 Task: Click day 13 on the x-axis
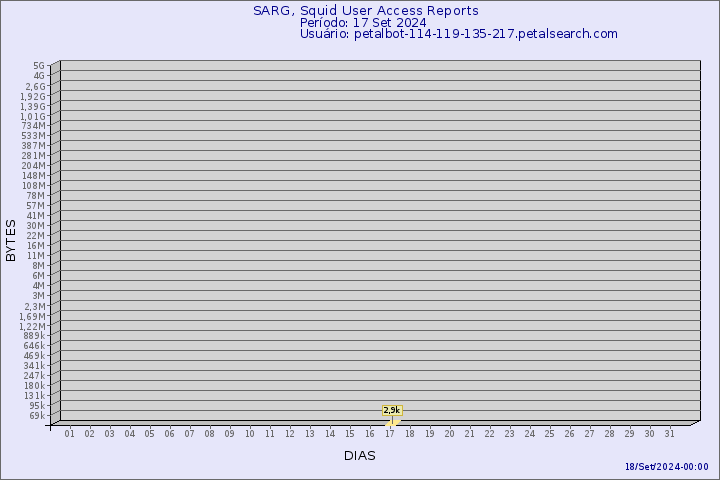(x=309, y=434)
